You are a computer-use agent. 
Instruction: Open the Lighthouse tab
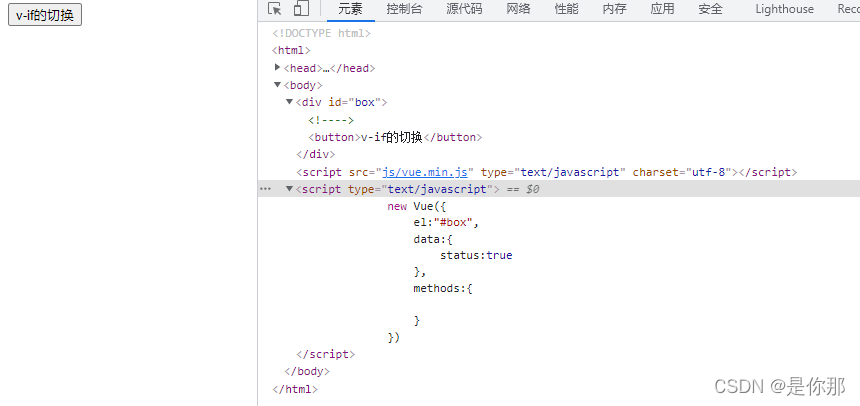point(784,9)
